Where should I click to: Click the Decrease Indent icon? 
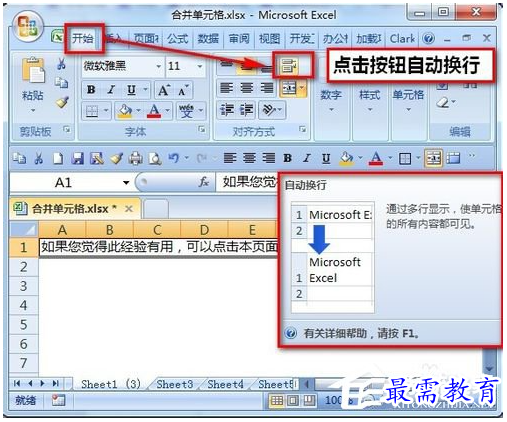point(227,110)
